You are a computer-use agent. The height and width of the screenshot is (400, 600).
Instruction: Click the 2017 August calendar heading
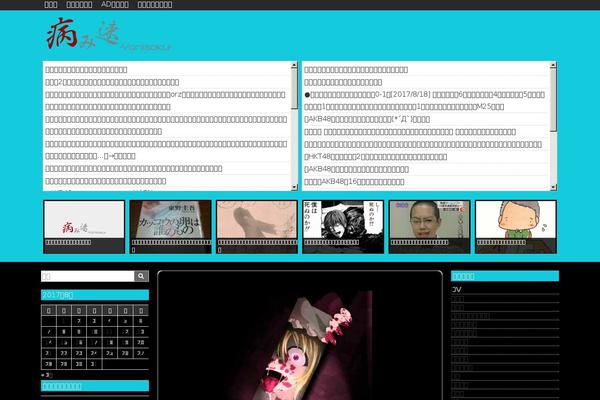click(95, 295)
